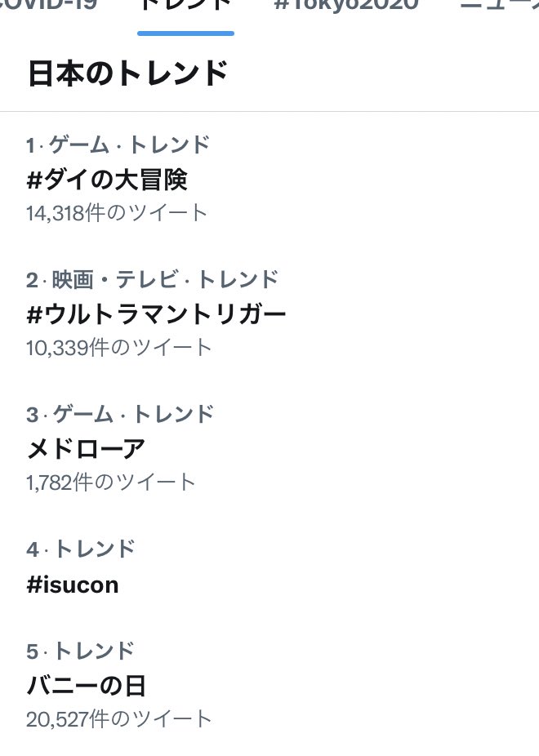
Task: Click the 10,339件のツイート count
Action: [x=118, y=347]
